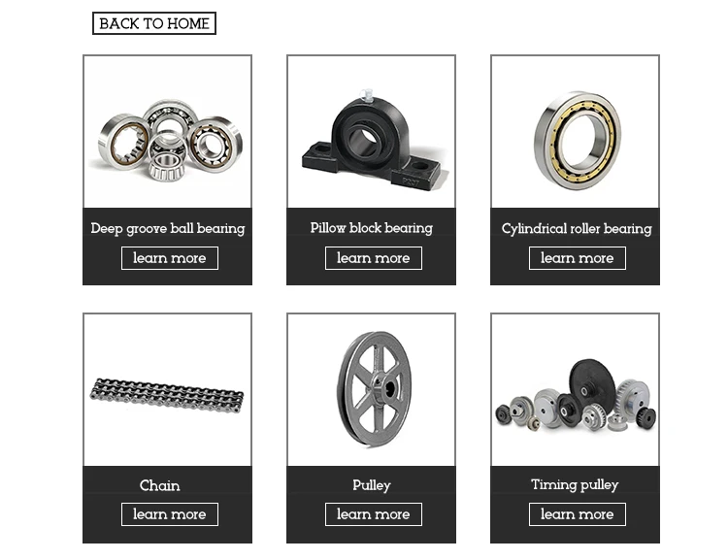Click learn more under Chain

coord(170,514)
